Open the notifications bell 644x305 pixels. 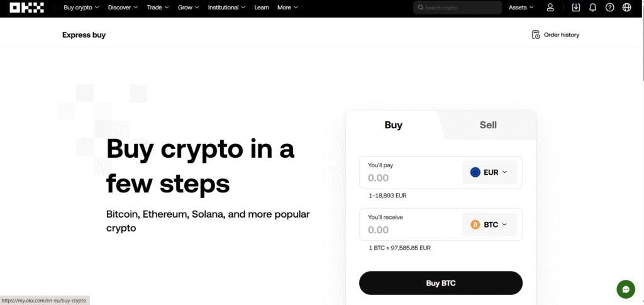(592, 8)
